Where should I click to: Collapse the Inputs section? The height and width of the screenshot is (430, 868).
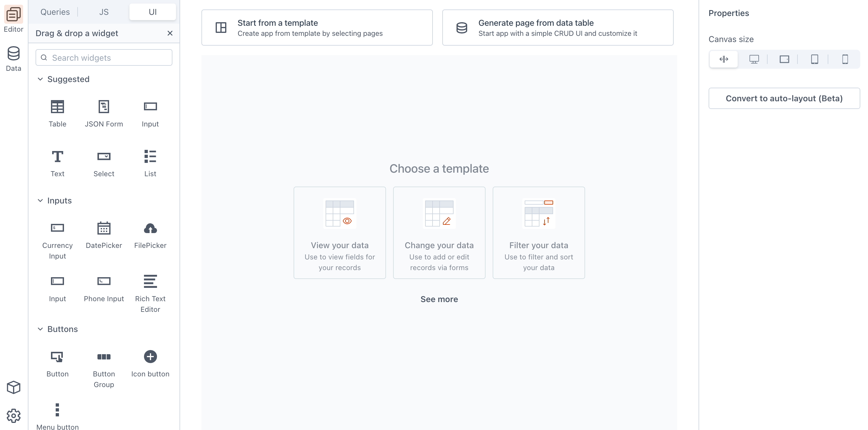pyautogui.click(x=39, y=200)
